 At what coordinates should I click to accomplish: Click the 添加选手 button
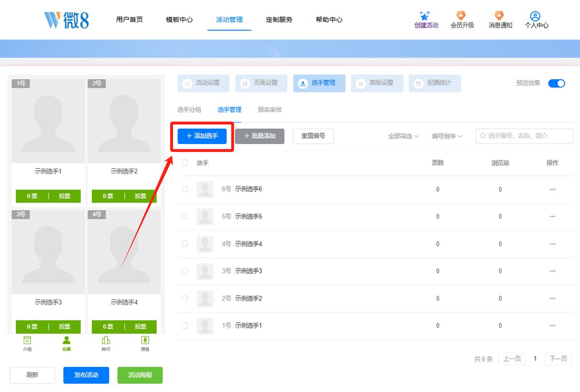click(x=202, y=136)
